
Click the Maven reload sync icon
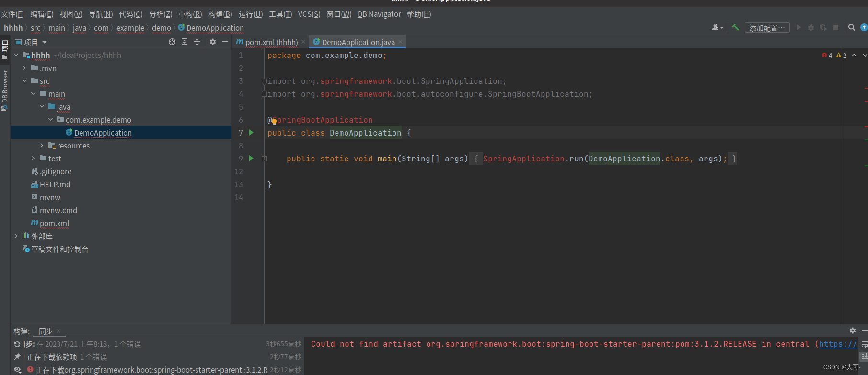[17, 344]
